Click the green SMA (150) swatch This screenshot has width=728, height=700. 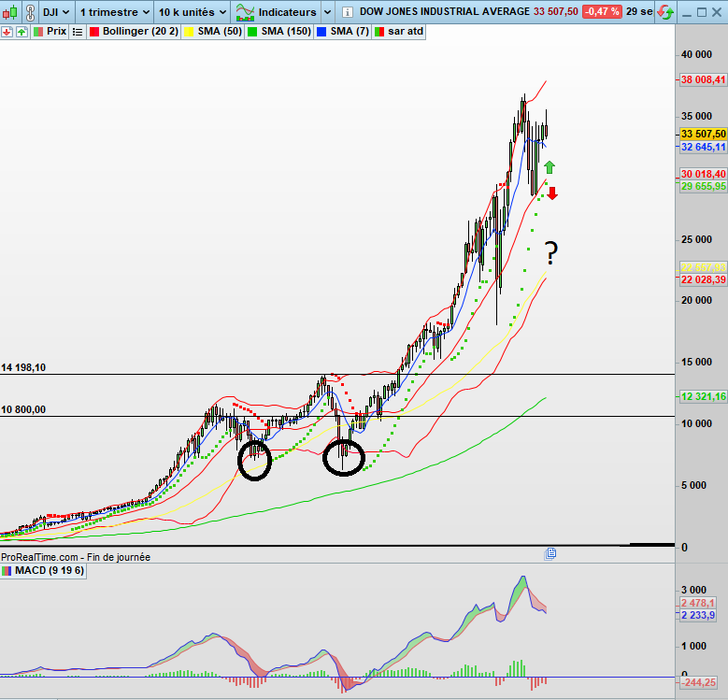click(x=252, y=32)
